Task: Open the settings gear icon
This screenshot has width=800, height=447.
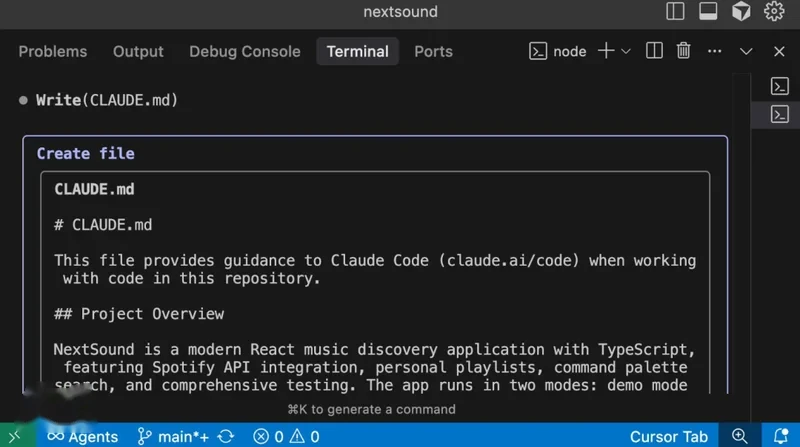Action: click(x=774, y=11)
